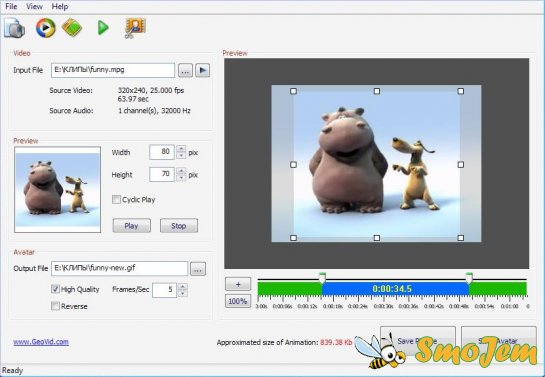
Task: Open the View menu
Action: pyautogui.click(x=34, y=7)
